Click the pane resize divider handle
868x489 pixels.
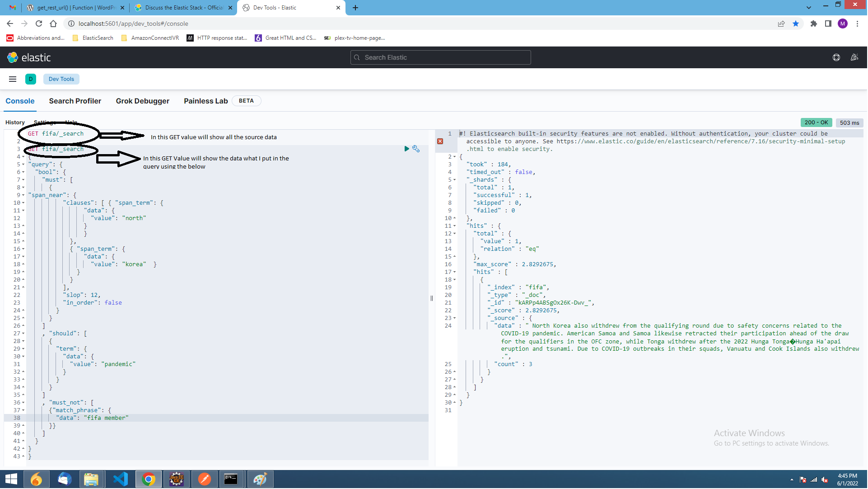click(x=432, y=298)
